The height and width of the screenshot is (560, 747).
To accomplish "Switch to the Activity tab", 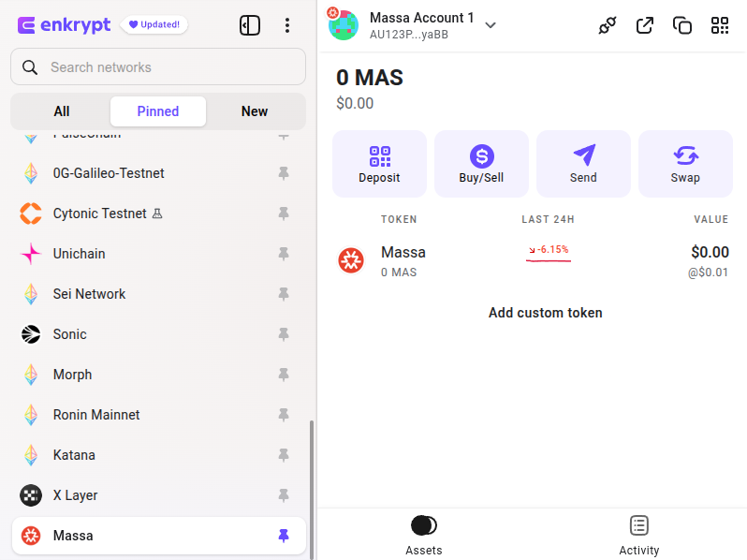I will click(639, 536).
